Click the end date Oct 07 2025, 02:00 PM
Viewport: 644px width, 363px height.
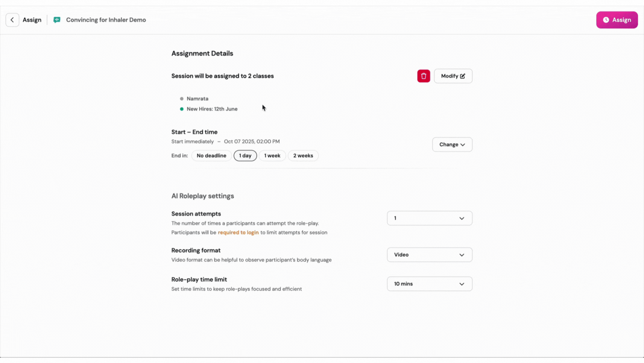point(252,142)
